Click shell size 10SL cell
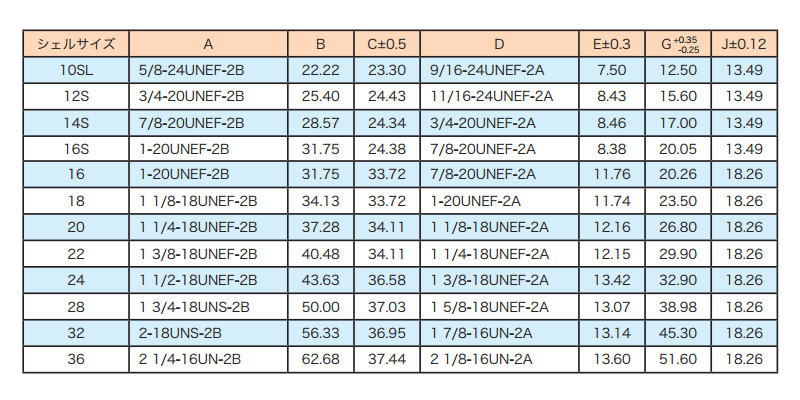Viewport: 800px width, 400px height. tap(76, 70)
